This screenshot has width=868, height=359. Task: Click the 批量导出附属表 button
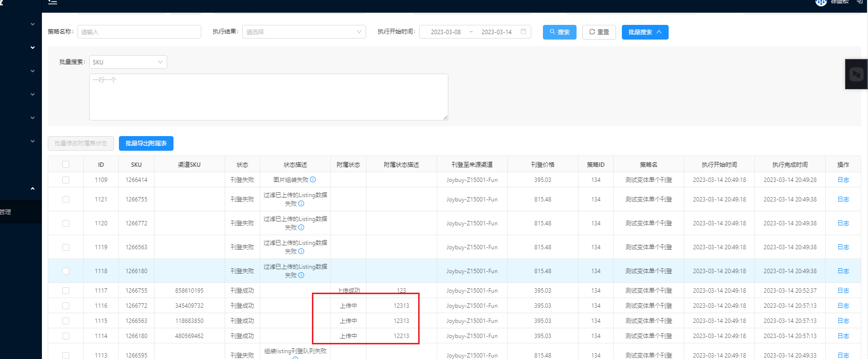[146, 143]
